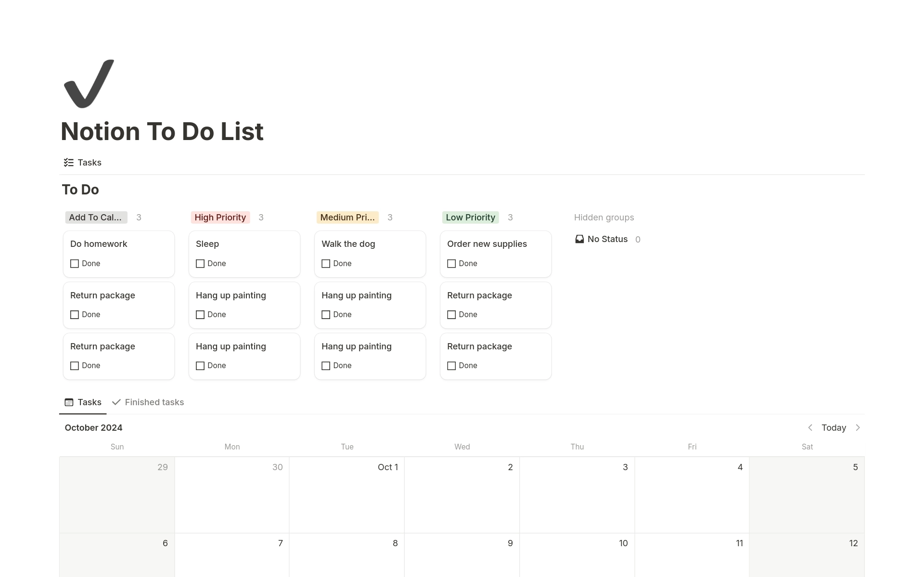Toggle Done checkbox on Sleep task
The width and height of the screenshot is (924, 577).
click(201, 263)
